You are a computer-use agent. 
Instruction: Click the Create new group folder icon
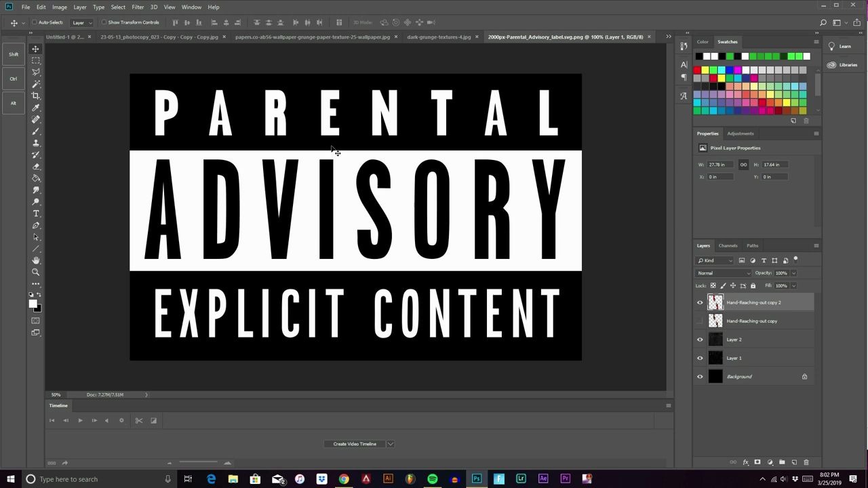[782, 462]
